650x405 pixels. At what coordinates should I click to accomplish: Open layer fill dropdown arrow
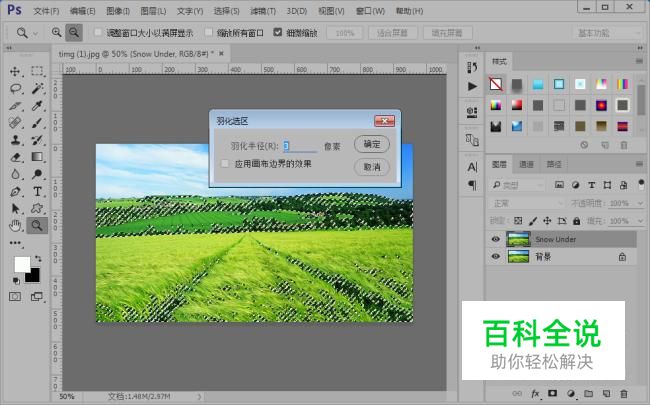(x=640, y=221)
